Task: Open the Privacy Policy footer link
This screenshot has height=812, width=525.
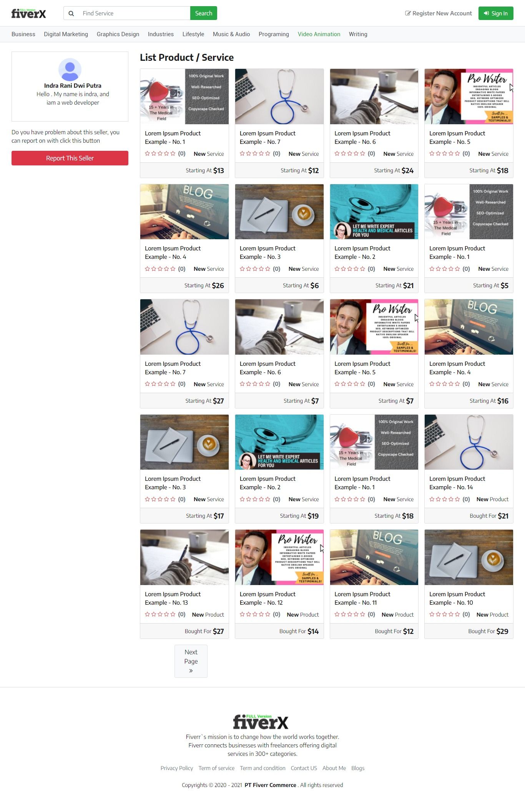Action: click(177, 768)
